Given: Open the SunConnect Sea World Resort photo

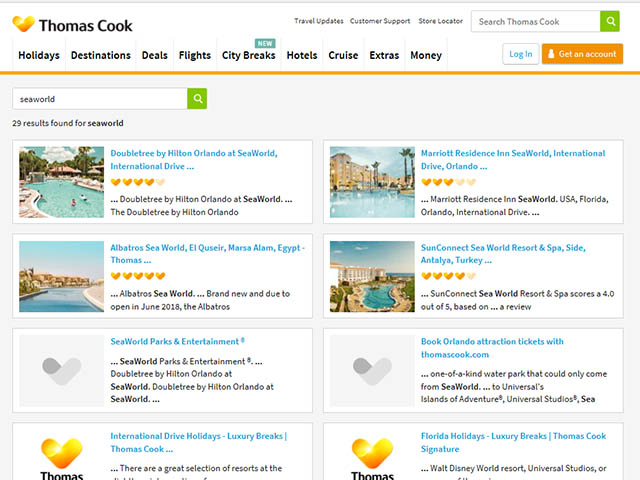Looking at the screenshot, I should click(x=372, y=276).
